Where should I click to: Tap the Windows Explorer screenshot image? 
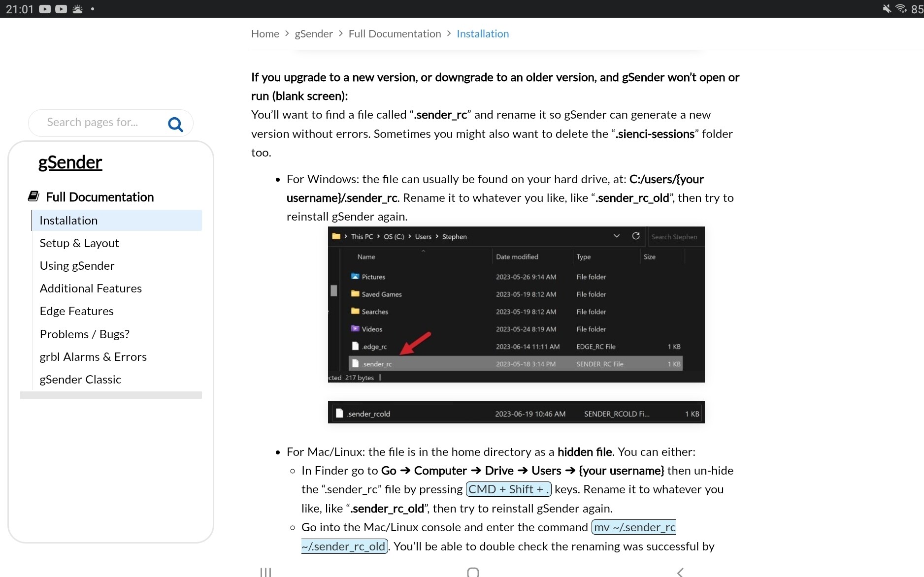pos(516,304)
